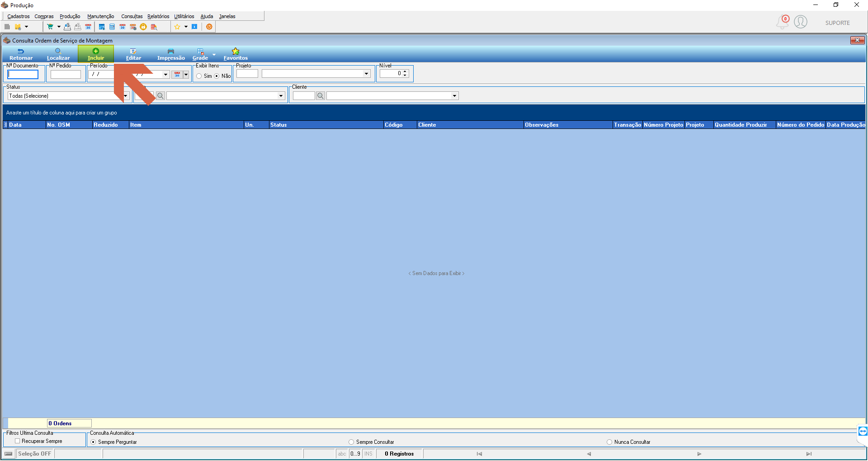868x461 pixels.
Task: Expand the arrow beside the favorites star icon
Action: click(x=186, y=27)
